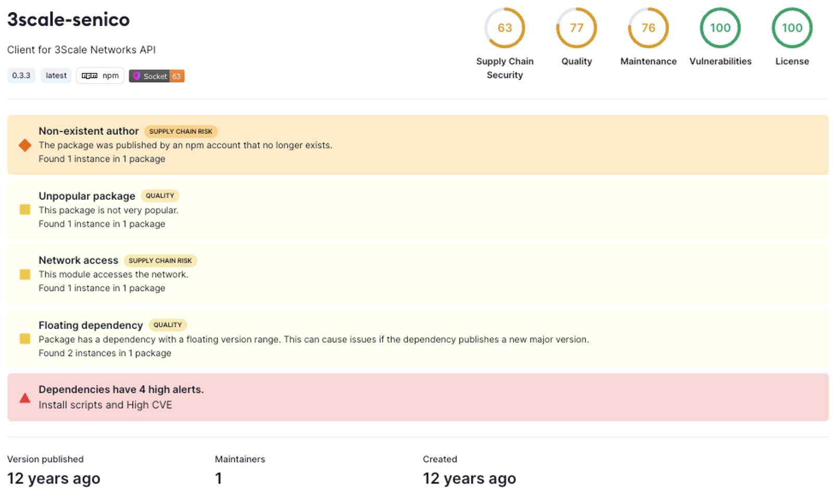833x504 pixels.
Task: Click the Socket 63 score badge
Action: 157,76
